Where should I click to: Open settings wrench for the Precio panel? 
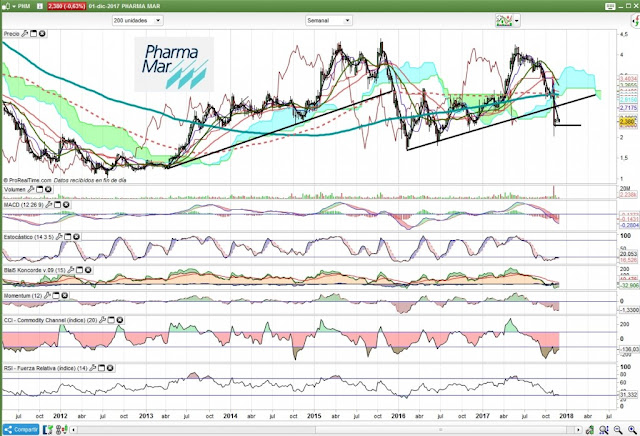(x=25, y=34)
